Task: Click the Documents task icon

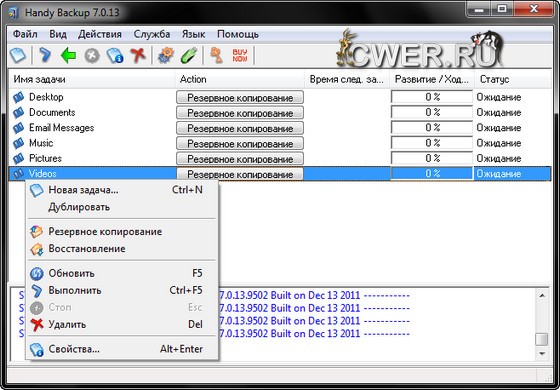Action: pos(18,112)
